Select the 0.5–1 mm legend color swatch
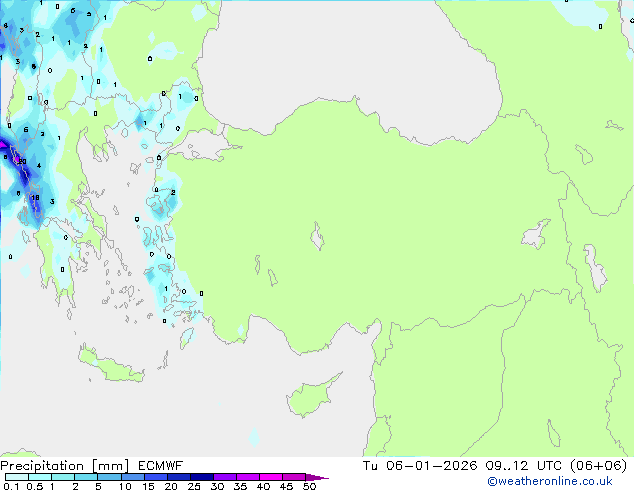The height and width of the screenshot is (490, 634). pyautogui.click(x=40, y=477)
